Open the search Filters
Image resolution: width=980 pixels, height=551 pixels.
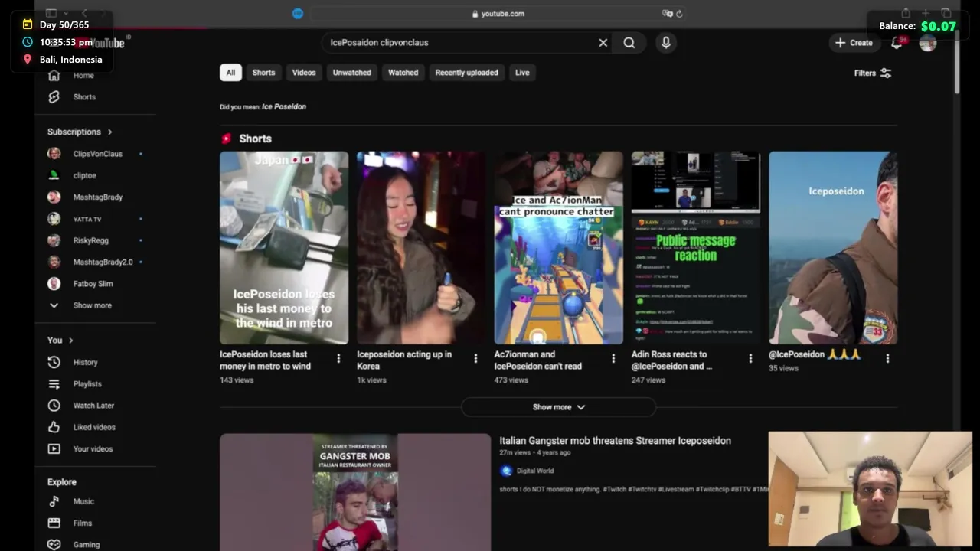(873, 73)
